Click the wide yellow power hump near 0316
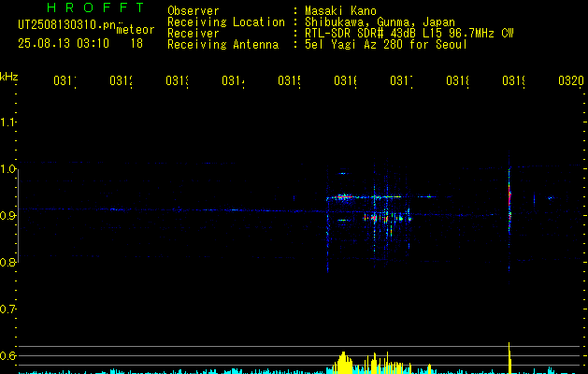This screenshot has height=374, width=588. (x=343, y=363)
